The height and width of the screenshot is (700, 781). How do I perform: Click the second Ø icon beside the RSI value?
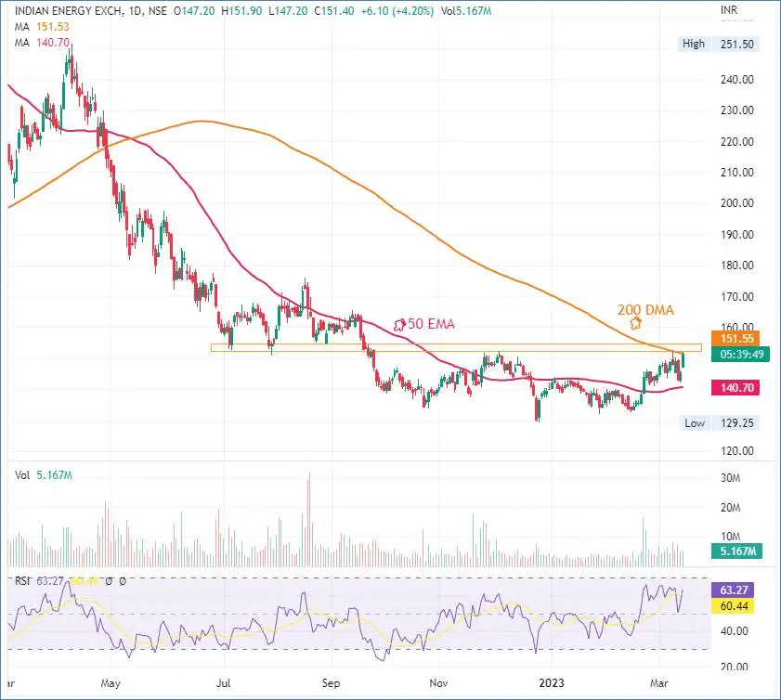pos(123,581)
